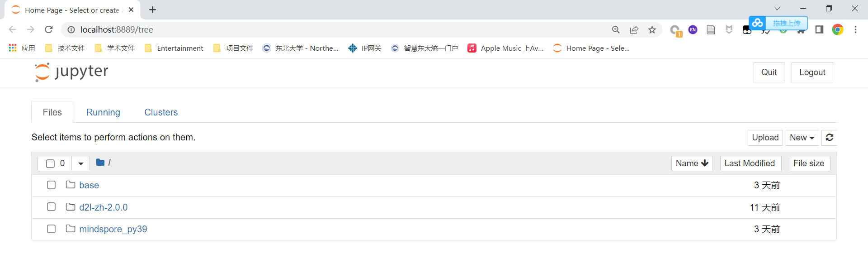Sort the file list by Name
The height and width of the screenshot is (259, 868).
coord(692,163)
